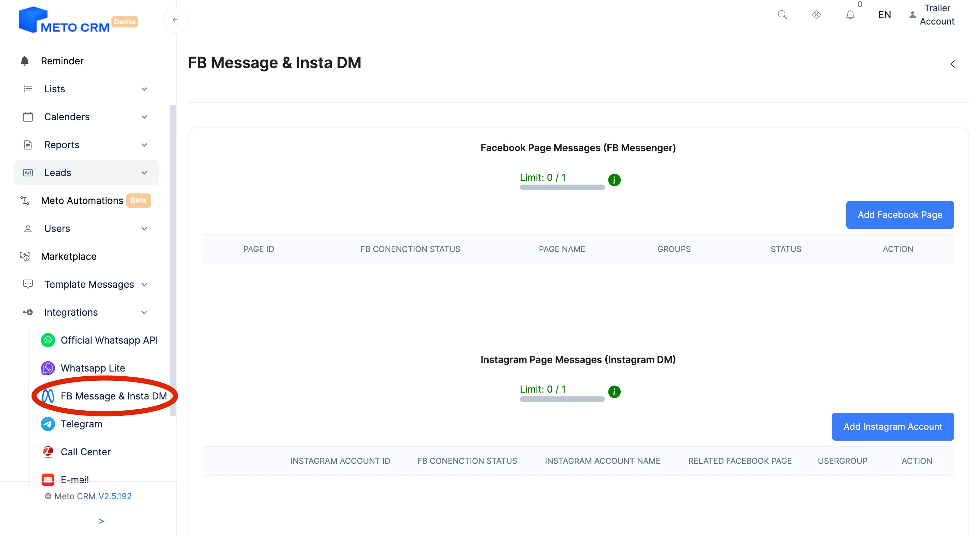Expand the Leads dropdown chevron
Viewport: 980px width, 536px height.
[x=144, y=173]
